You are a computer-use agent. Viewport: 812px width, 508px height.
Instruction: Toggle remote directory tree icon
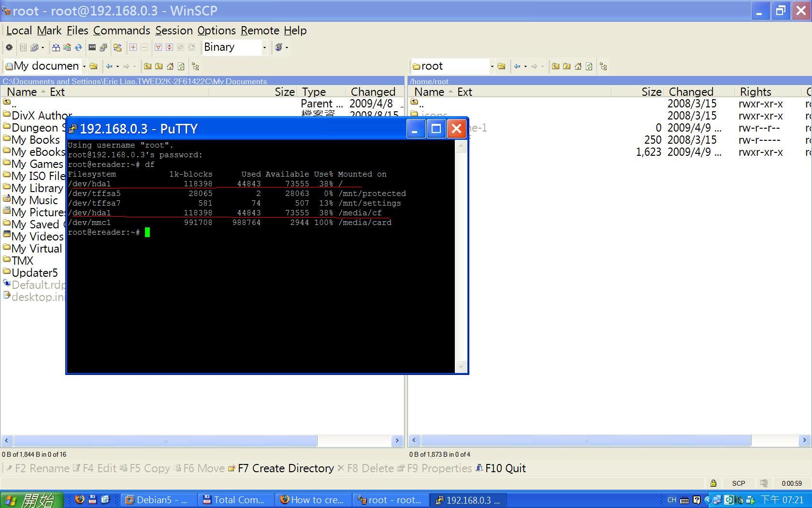tap(603, 66)
